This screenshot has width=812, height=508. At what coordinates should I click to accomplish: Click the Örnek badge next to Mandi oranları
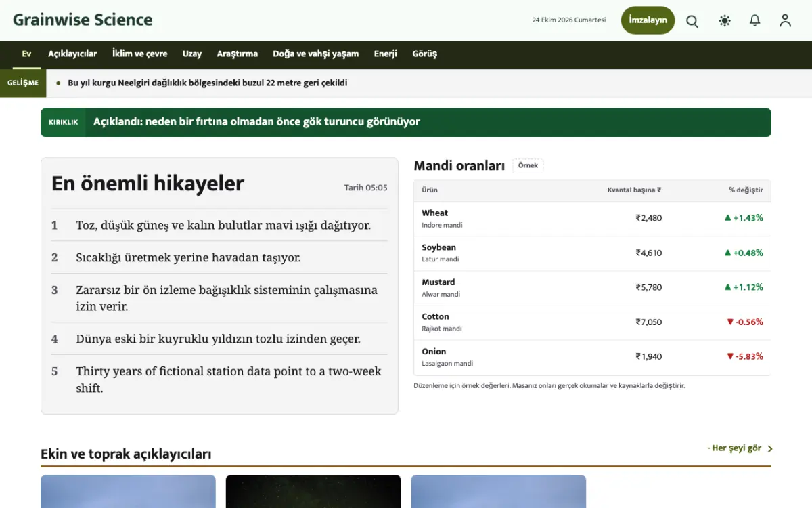coord(528,166)
